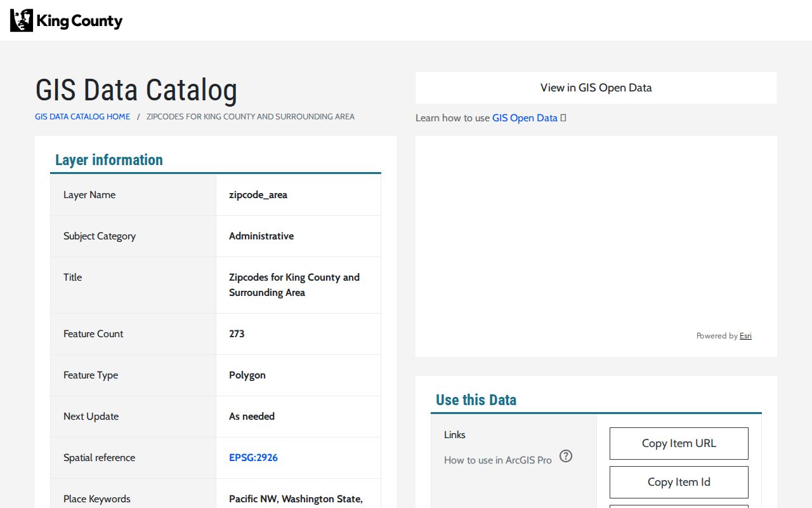Click the Feature Count row label
This screenshot has width=812, height=508.
(93, 334)
